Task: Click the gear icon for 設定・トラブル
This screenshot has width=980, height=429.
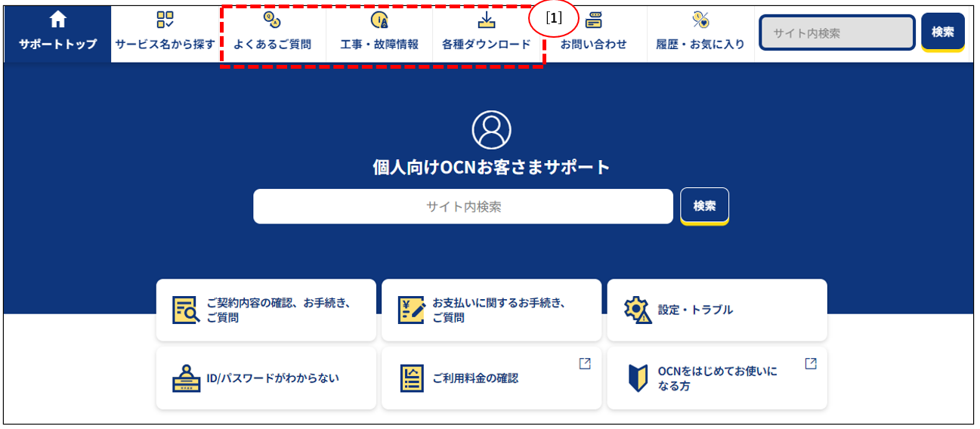Action: pos(638,310)
